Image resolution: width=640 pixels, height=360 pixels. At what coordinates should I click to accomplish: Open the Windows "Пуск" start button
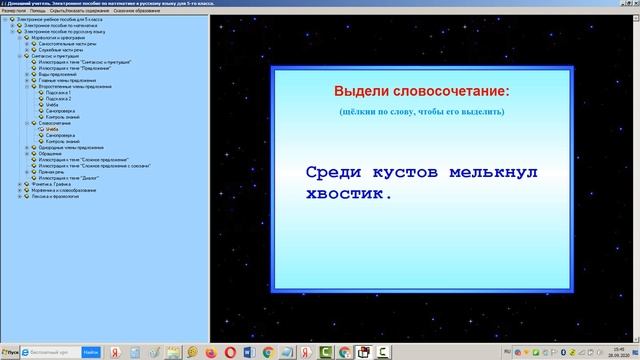[10, 352]
